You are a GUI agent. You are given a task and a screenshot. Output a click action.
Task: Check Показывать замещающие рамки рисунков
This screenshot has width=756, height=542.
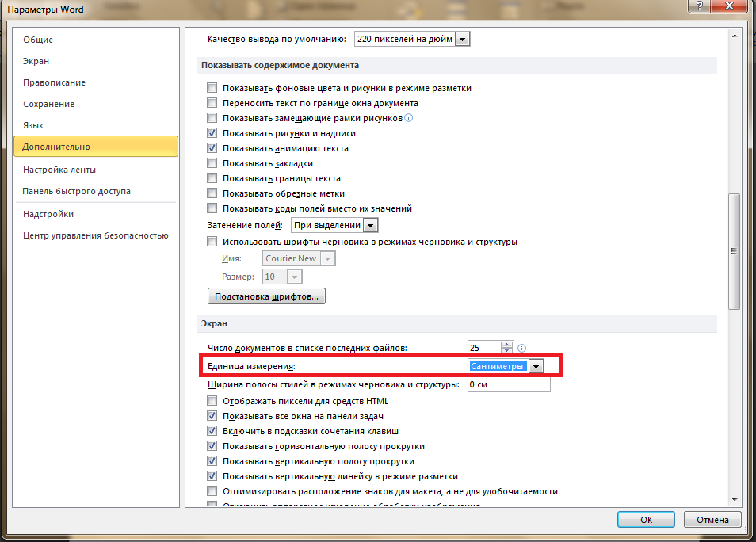212,117
